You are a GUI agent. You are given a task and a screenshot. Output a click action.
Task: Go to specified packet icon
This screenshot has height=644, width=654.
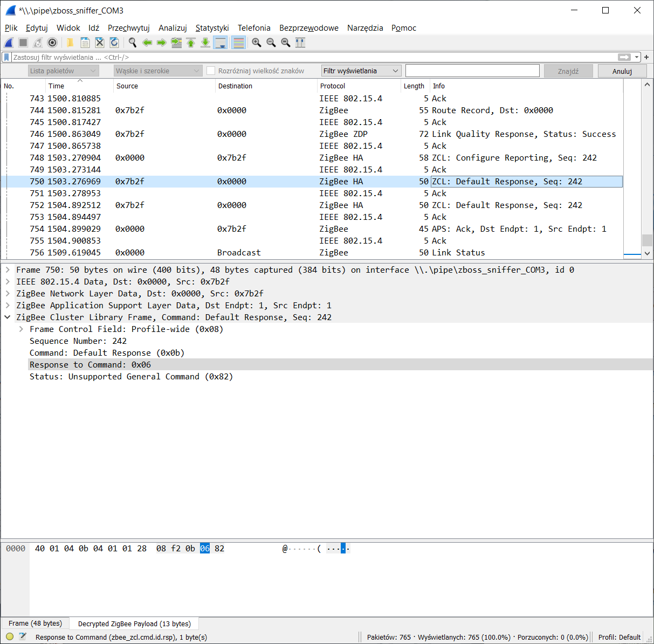click(176, 43)
